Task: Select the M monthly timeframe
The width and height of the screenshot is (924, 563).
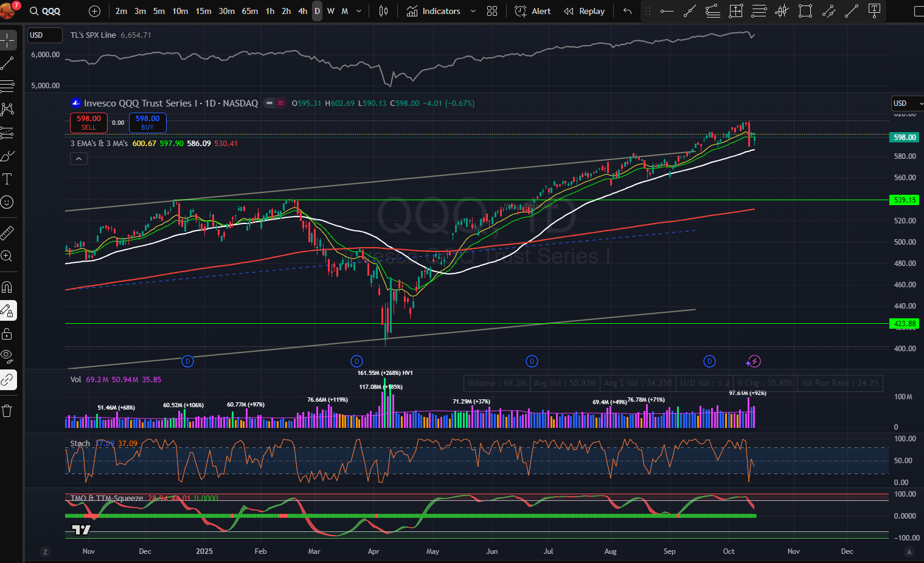Action: pyautogui.click(x=345, y=11)
